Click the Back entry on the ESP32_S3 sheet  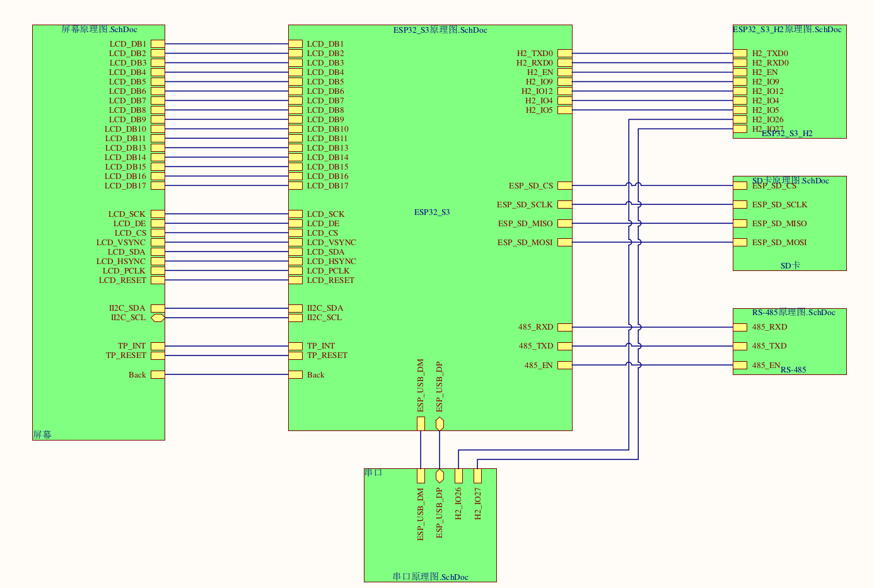click(296, 375)
